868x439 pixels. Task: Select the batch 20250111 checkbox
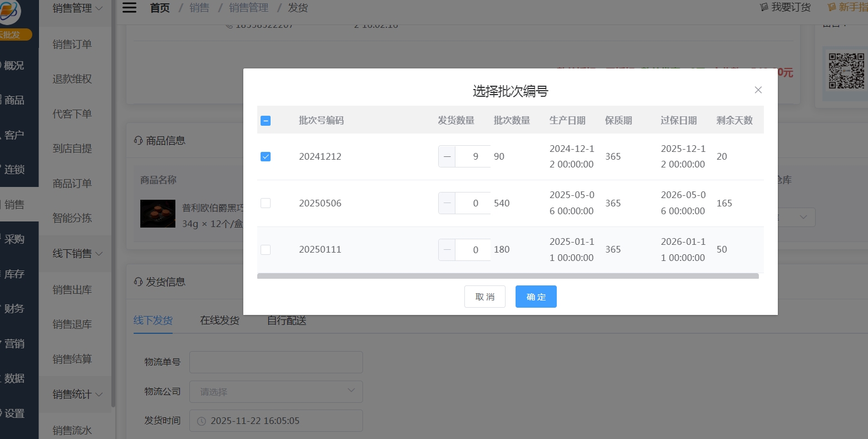click(x=266, y=250)
